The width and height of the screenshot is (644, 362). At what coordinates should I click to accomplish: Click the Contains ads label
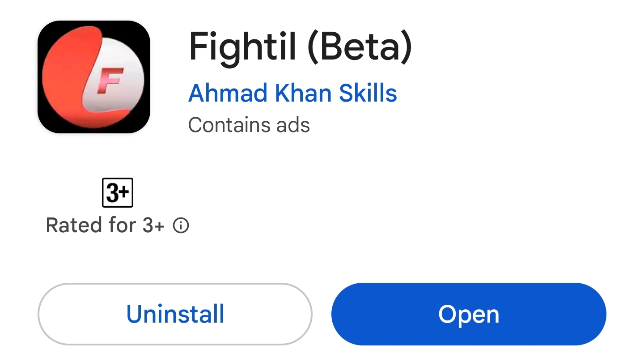point(249,125)
